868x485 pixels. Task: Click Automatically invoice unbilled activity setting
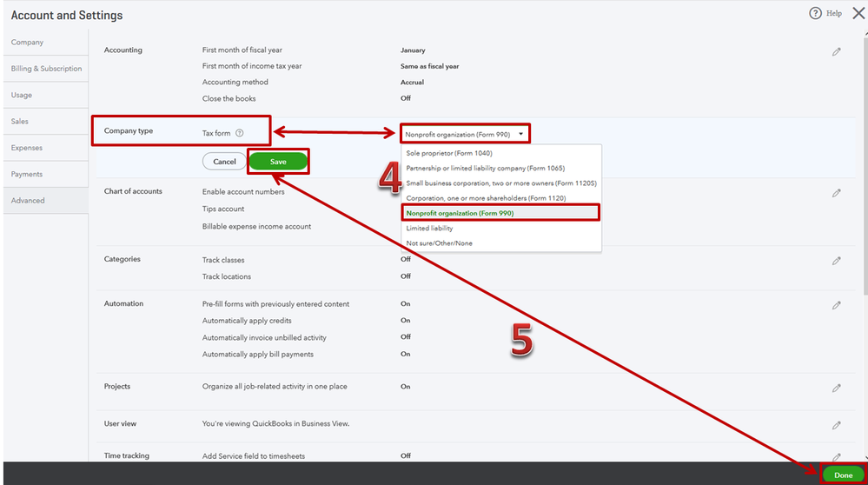tap(264, 338)
